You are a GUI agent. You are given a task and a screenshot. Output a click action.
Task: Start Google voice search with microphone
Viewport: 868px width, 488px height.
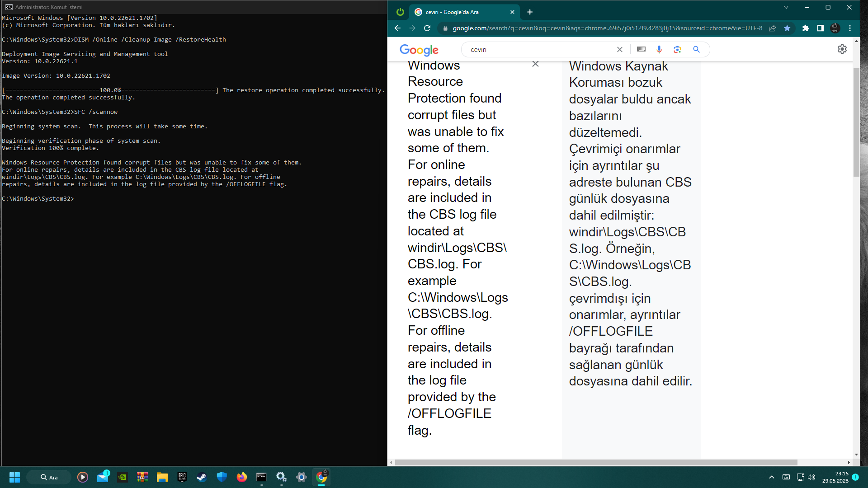pos(659,50)
